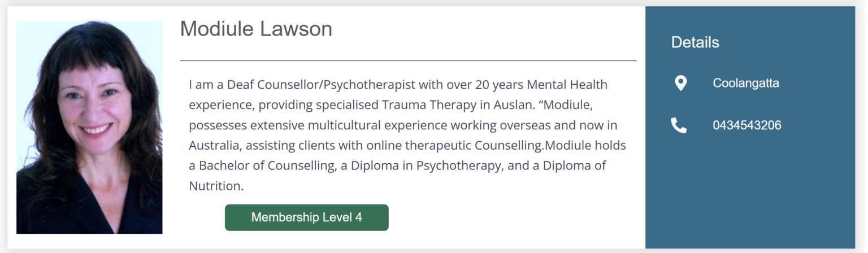This screenshot has width=868, height=253.
Task: Select the phone number 0434543206
Action: click(x=747, y=125)
